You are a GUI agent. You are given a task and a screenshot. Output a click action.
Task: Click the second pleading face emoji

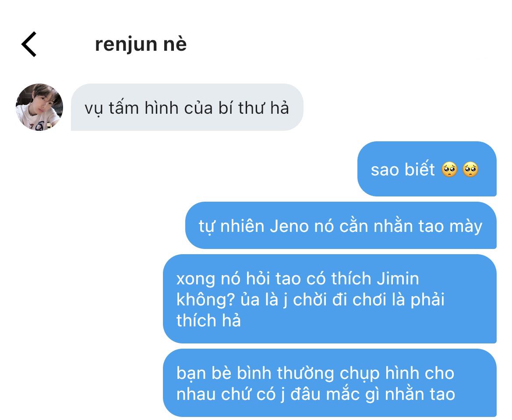pyautogui.click(x=470, y=170)
